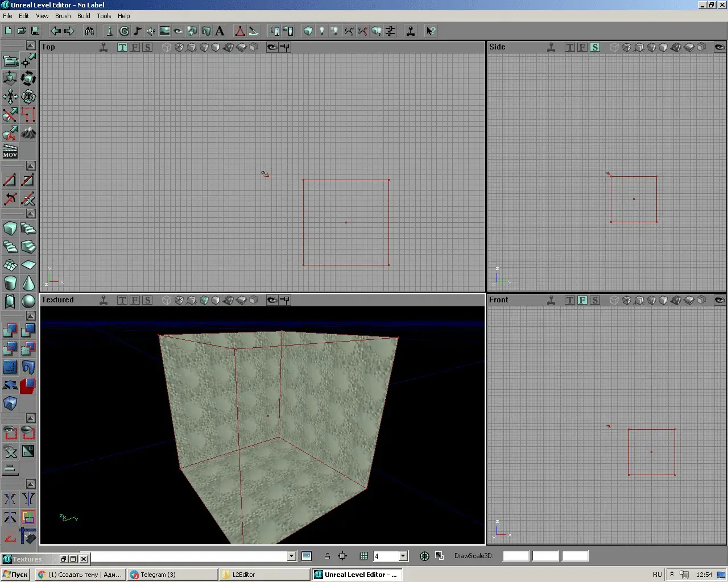
Task: Select the Actor Rotate tool
Action: coord(28,78)
